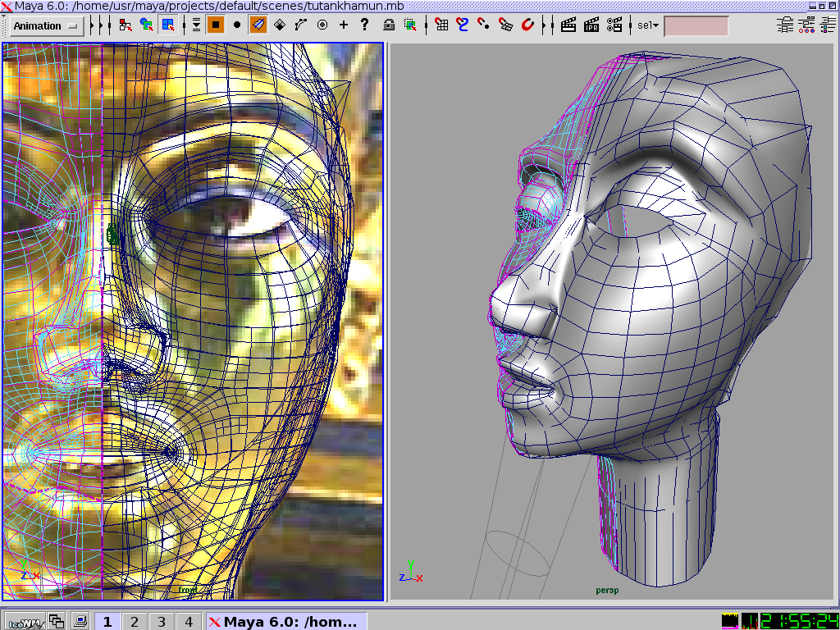Click the highlight selection mode icon
This screenshot has width=840, height=630.
point(410,25)
